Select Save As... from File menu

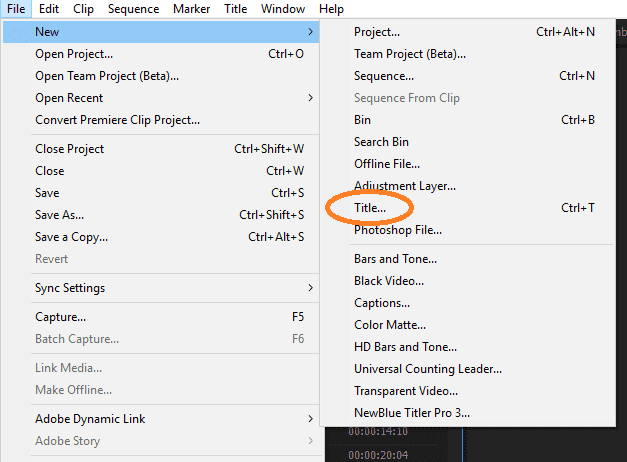point(60,215)
